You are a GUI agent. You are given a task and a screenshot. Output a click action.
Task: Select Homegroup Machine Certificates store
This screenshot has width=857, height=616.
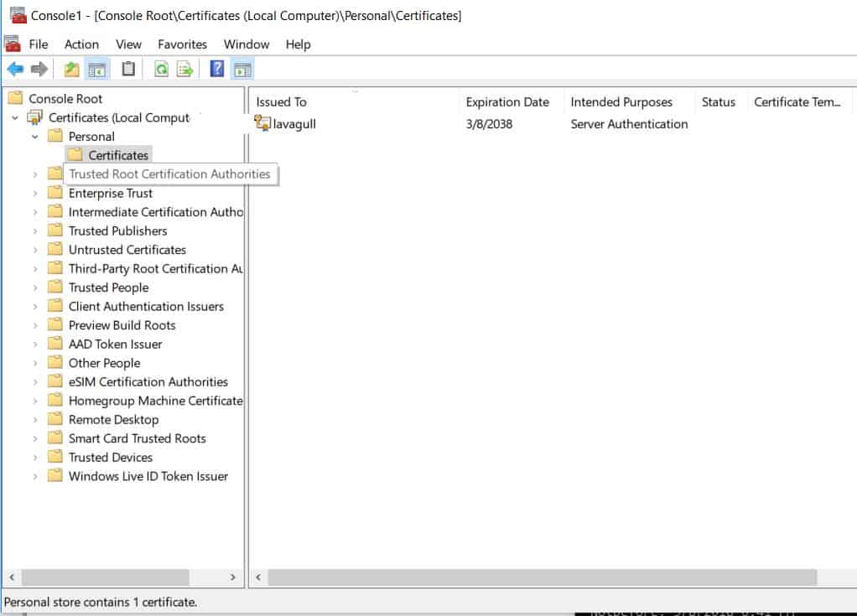155,401
